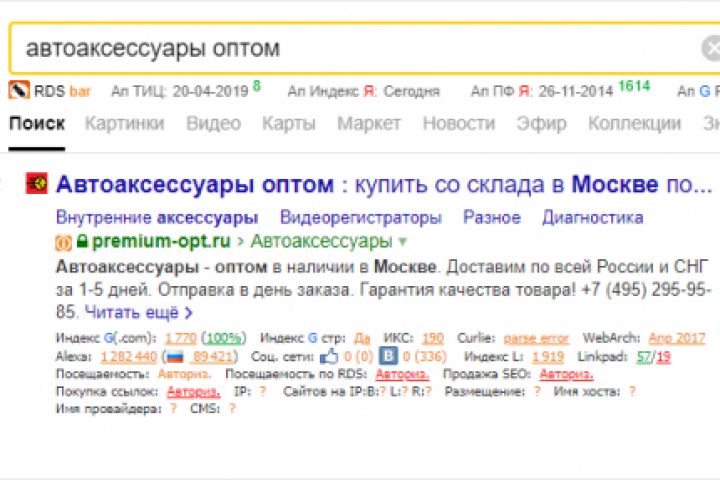Click the question mark after Имя хоста:
The image size is (720, 480).
click(632, 391)
